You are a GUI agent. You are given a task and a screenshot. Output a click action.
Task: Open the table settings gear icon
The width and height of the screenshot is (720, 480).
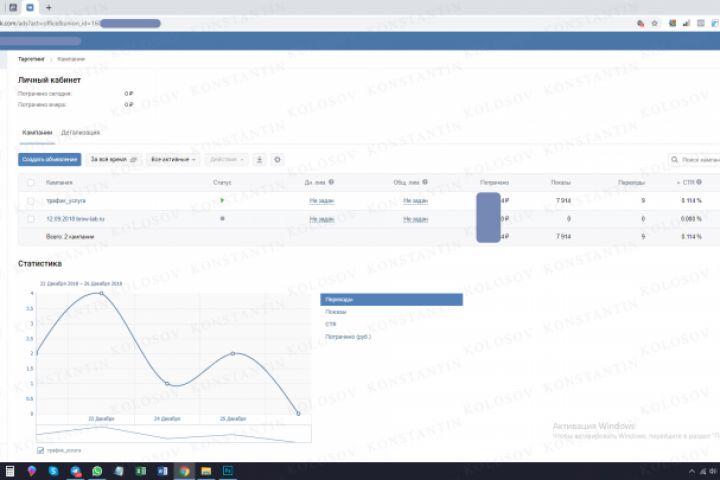coord(277,159)
